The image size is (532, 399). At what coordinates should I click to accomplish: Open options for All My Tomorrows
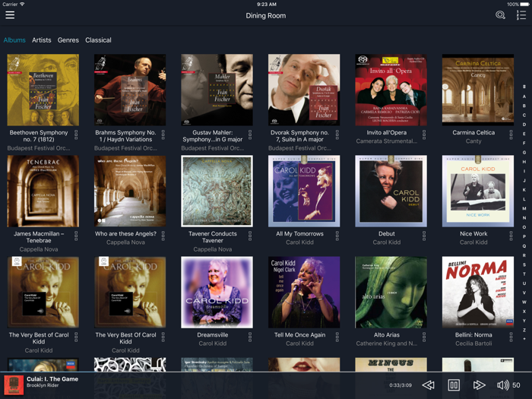[x=337, y=236]
